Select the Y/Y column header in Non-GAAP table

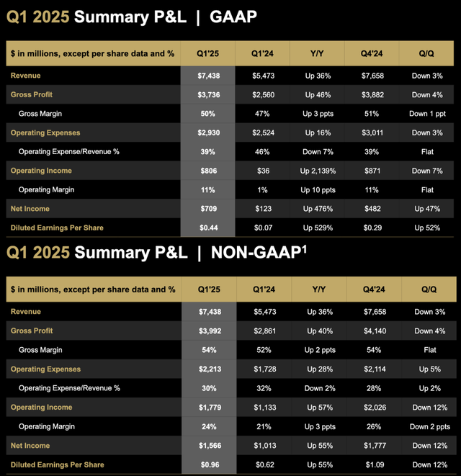318,289
